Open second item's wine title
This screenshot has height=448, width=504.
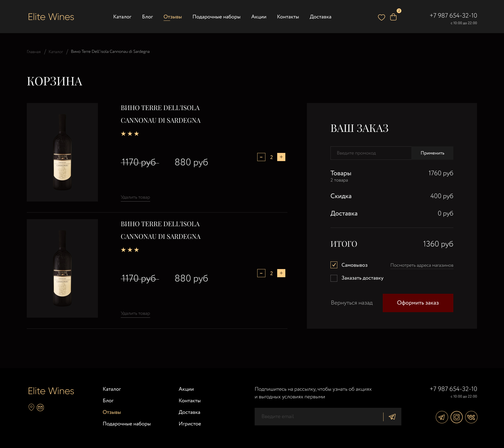(161, 230)
